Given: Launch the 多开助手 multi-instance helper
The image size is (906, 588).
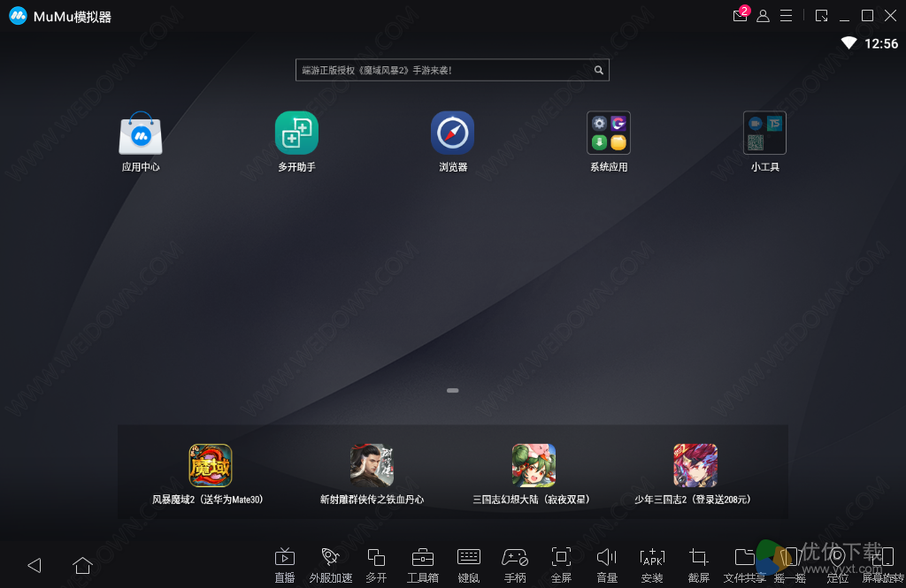Looking at the screenshot, I should pos(296,134).
